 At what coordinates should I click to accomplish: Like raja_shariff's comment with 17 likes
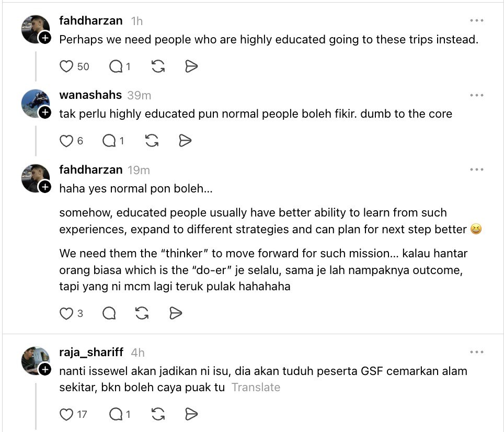(66, 414)
